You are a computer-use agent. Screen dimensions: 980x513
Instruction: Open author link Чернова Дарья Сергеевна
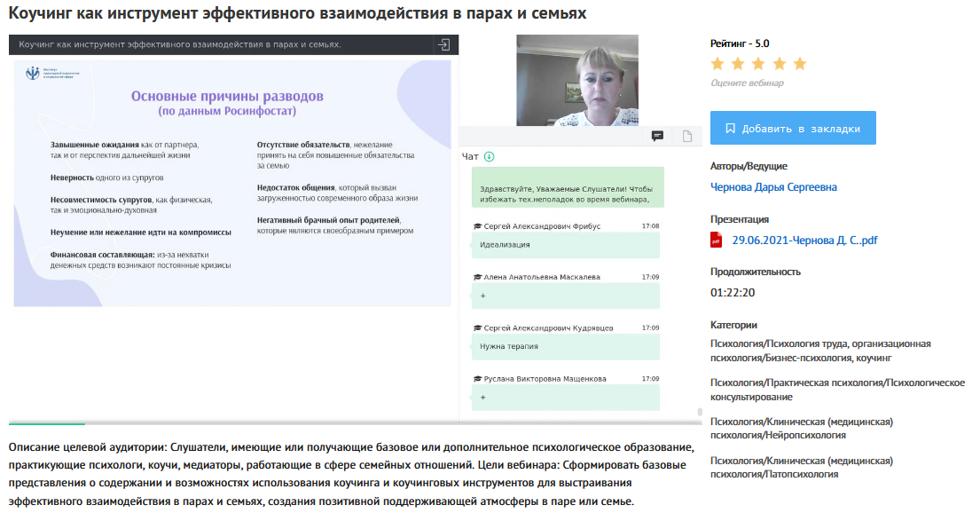pos(773,187)
